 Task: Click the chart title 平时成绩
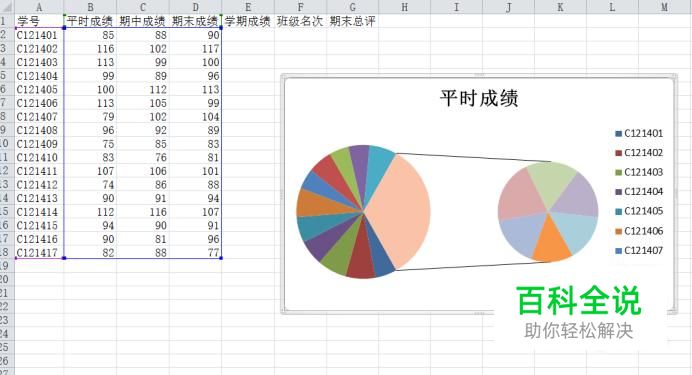[x=479, y=98]
